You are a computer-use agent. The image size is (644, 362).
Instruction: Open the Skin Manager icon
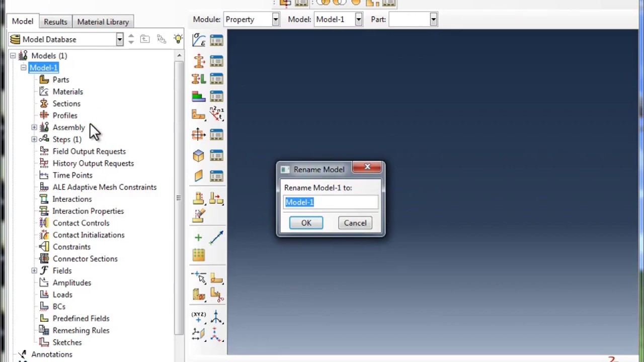216,156
